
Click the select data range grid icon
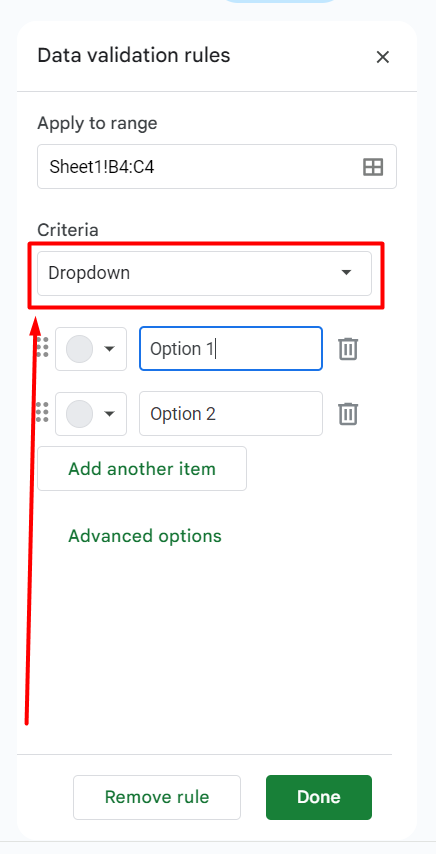click(x=373, y=167)
